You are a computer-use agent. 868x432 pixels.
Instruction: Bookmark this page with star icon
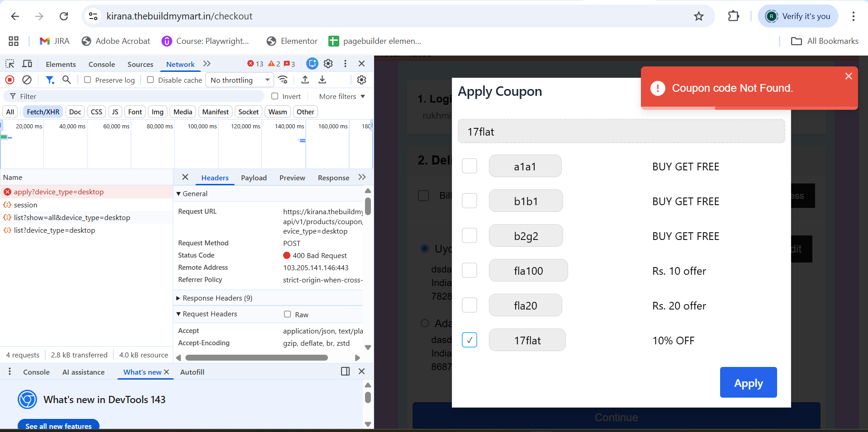(699, 16)
